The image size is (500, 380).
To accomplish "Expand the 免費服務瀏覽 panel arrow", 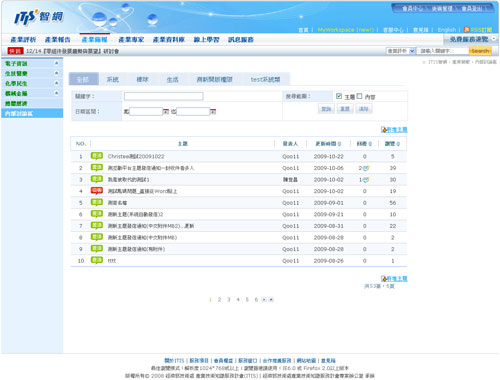I will point(494,39).
